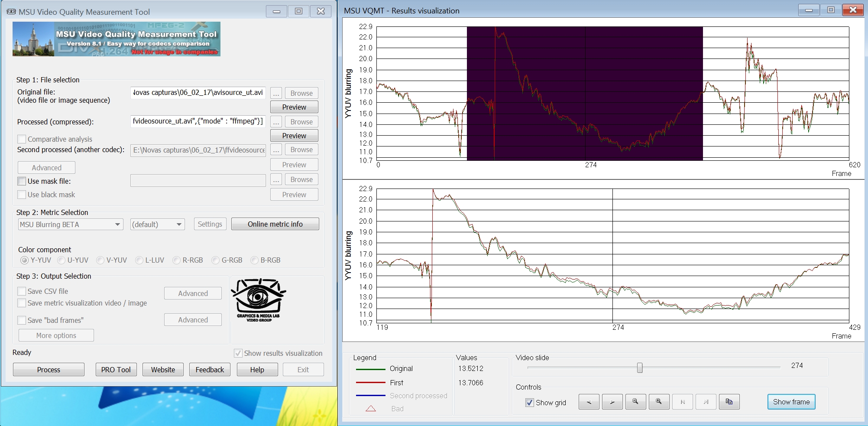Preview the Processed (compressed) file
868x426 pixels.
pos(294,136)
